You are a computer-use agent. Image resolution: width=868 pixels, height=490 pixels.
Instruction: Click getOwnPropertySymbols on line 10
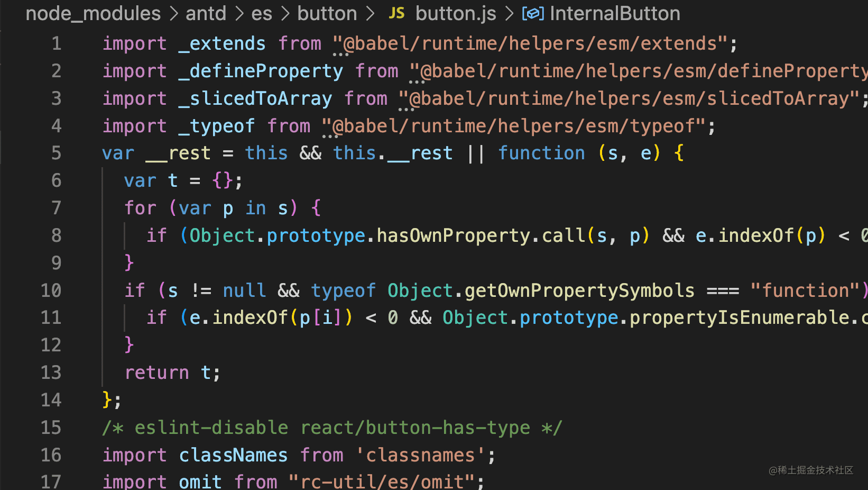click(x=579, y=291)
